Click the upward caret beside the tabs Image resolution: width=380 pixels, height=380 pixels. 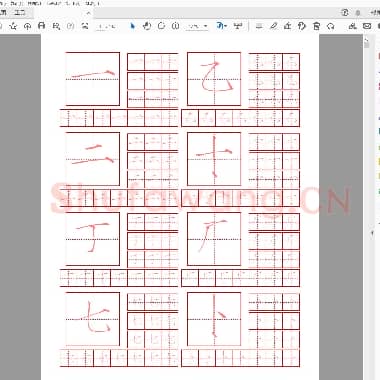(88, 13)
